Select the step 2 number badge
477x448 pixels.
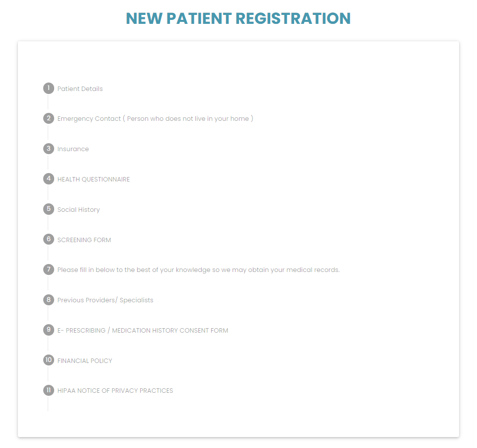tap(48, 118)
